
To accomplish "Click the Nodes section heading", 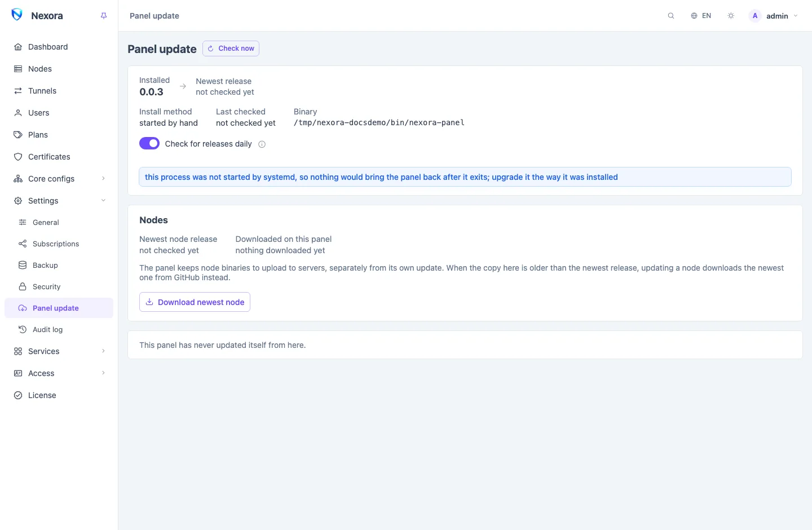I will 153,220.
